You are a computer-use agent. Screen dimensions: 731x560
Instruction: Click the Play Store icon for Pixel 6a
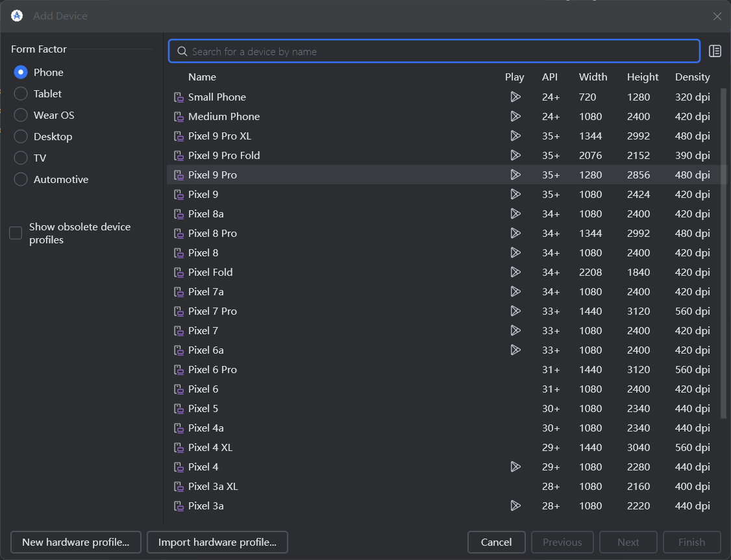[515, 350]
